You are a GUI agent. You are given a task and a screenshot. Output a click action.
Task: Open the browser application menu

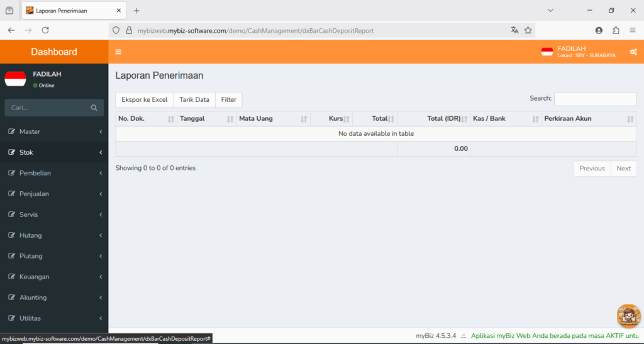(633, 30)
